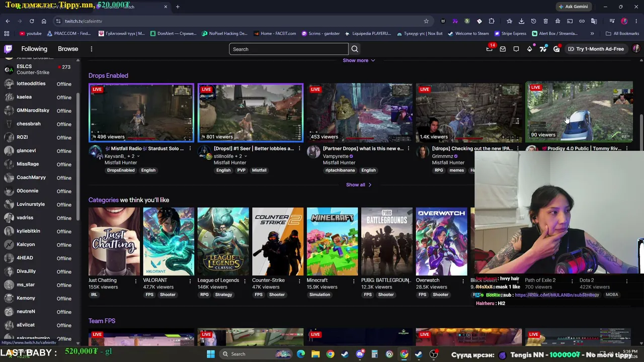Click the Ask Gemini button

coord(573,7)
